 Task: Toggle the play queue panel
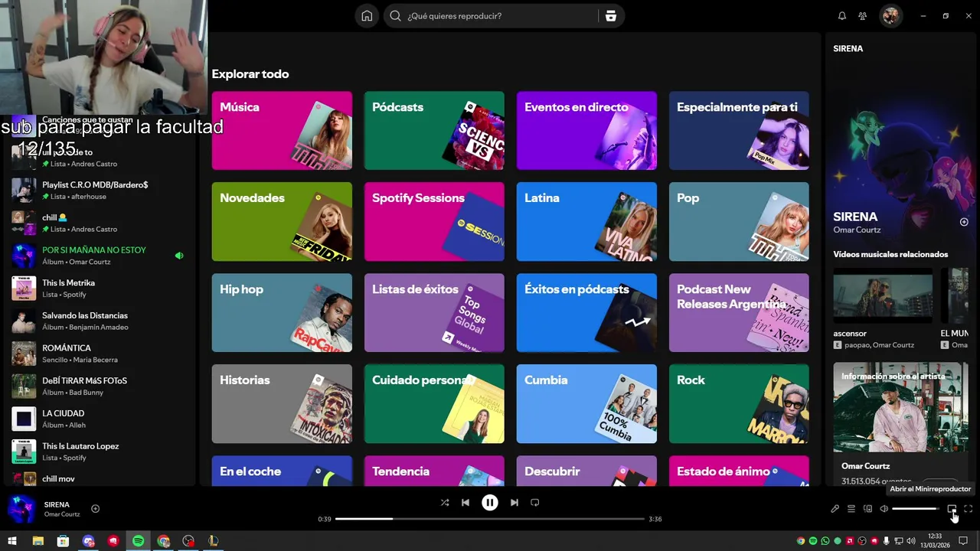tap(851, 509)
